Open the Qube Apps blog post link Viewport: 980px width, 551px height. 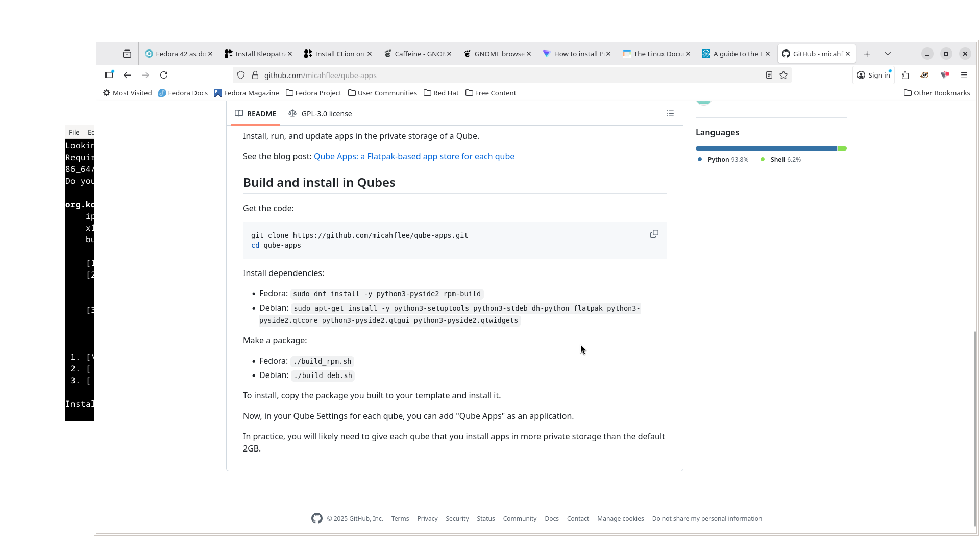[414, 156]
